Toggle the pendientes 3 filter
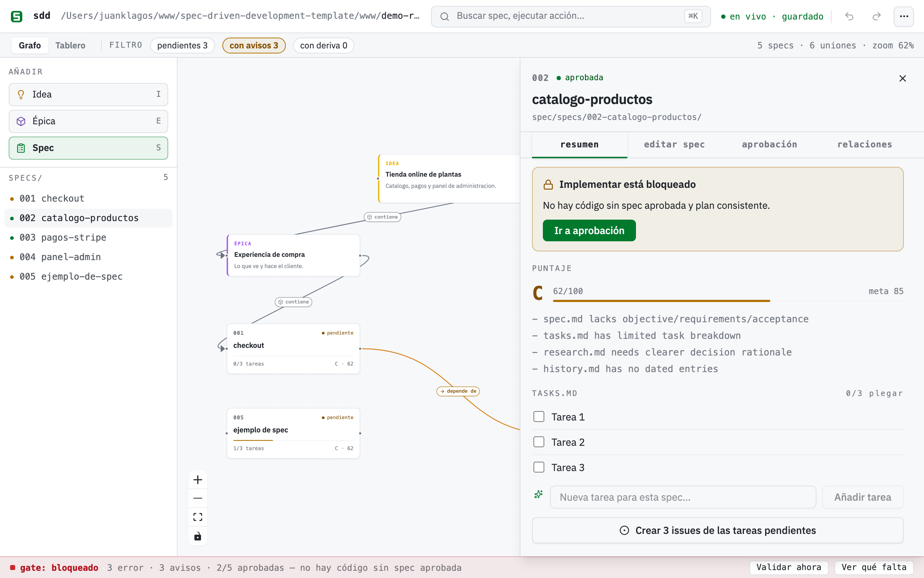Viewport: 924px width, 578px height. click(183, 46)
